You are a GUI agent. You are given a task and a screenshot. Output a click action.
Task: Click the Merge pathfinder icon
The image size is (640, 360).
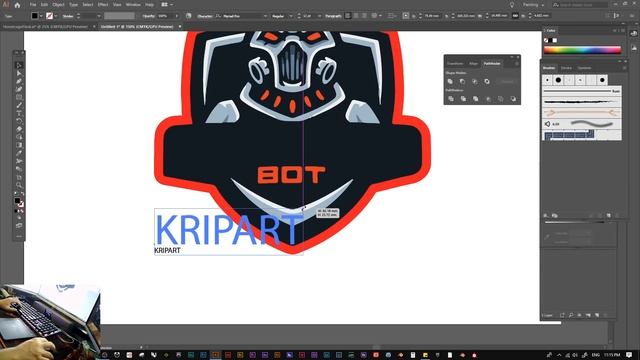point(476,99)
